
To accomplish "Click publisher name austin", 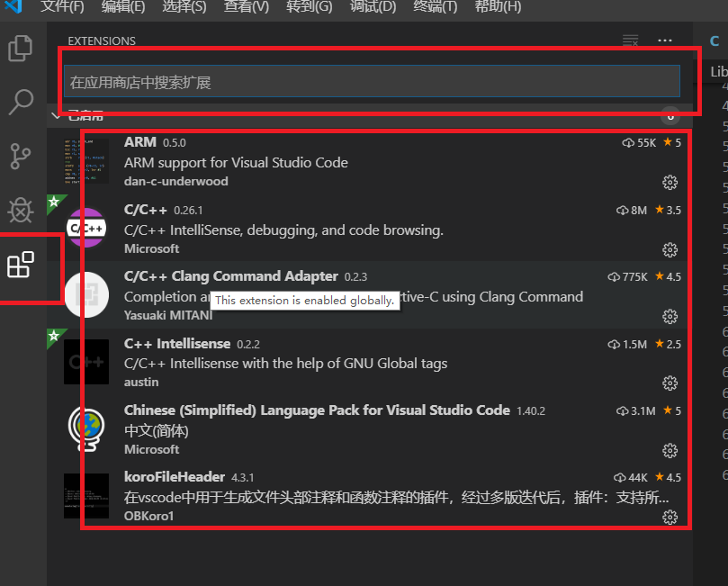I will click(x=141, y=383).
